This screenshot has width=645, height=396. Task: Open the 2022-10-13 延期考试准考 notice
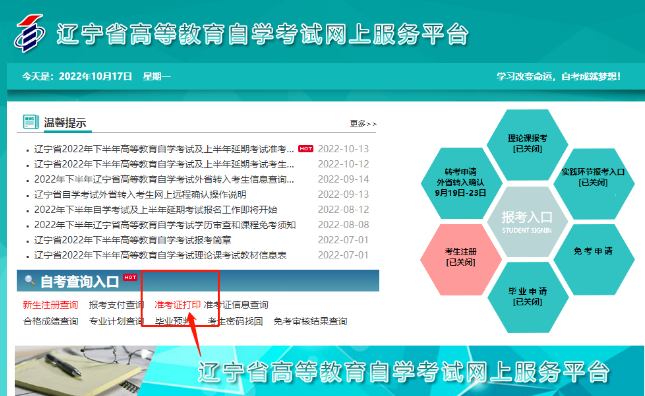[164, 149]
